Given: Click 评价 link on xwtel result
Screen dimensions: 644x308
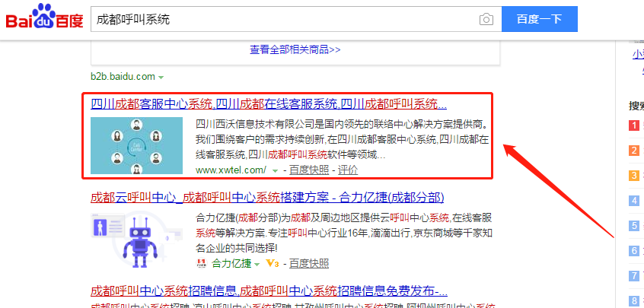Looking at the screenshot, I should pos(348,170).
